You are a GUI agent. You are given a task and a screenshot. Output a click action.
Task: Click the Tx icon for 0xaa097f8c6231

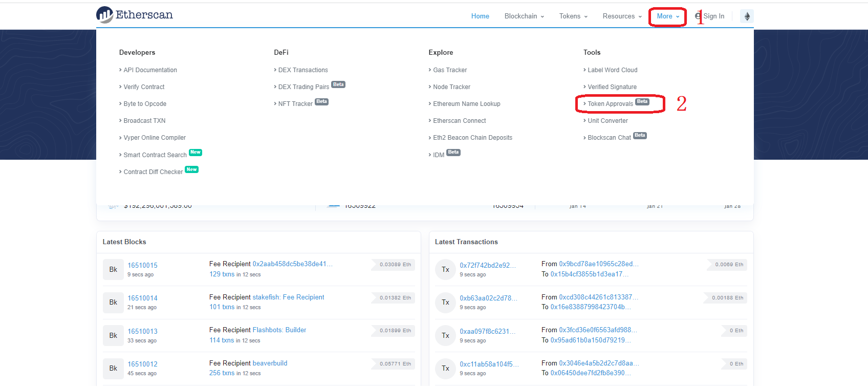pyautogui.click(x=445, y=336)
